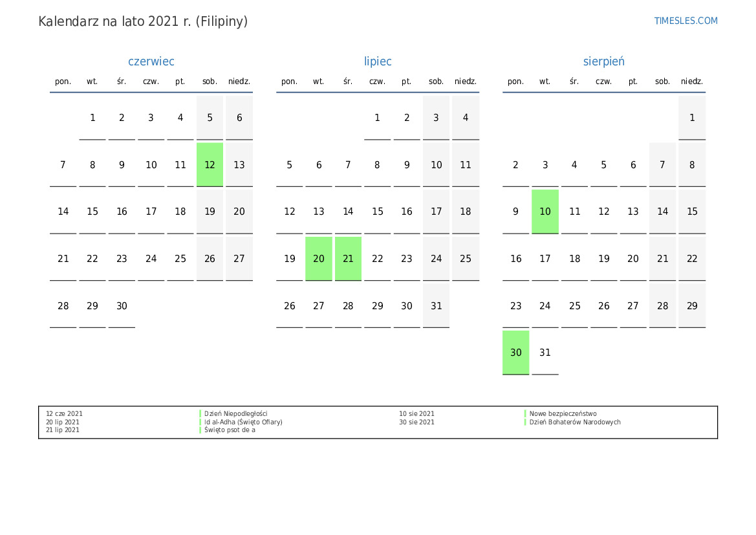The image size is (756, 535).
Task: Click the czerwiec month heading
Action: 151,61
